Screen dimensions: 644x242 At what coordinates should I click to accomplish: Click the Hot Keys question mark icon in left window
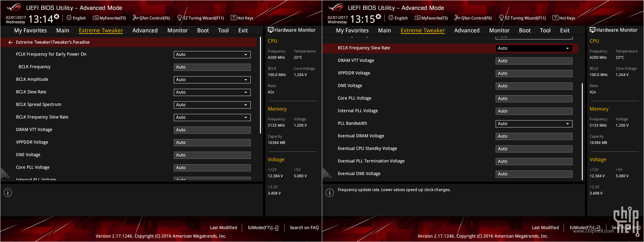click(233, 18)
